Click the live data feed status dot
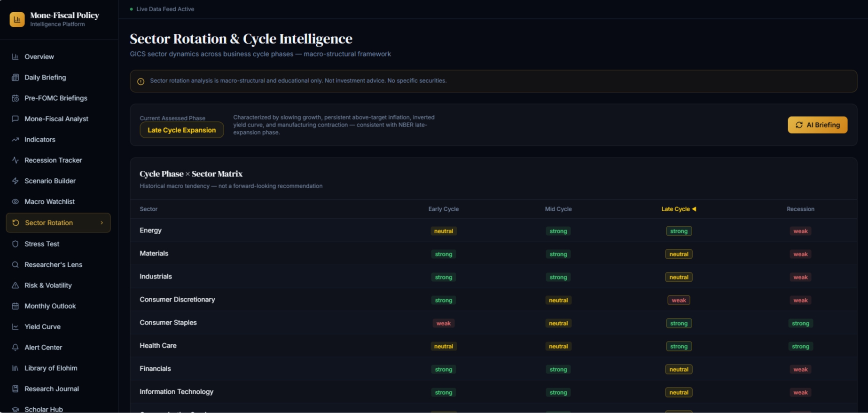 132,9
